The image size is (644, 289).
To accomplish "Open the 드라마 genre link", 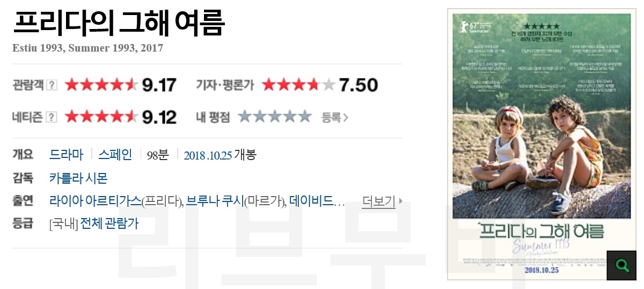I will pyautogui.click(x=66, y=155).
